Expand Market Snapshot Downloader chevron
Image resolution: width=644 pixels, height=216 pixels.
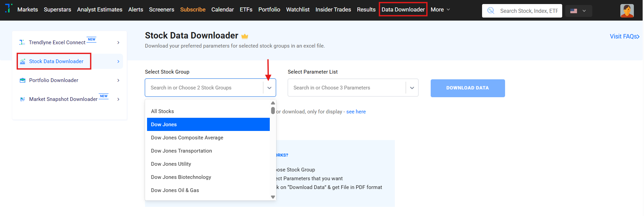(x=118, y=99)
